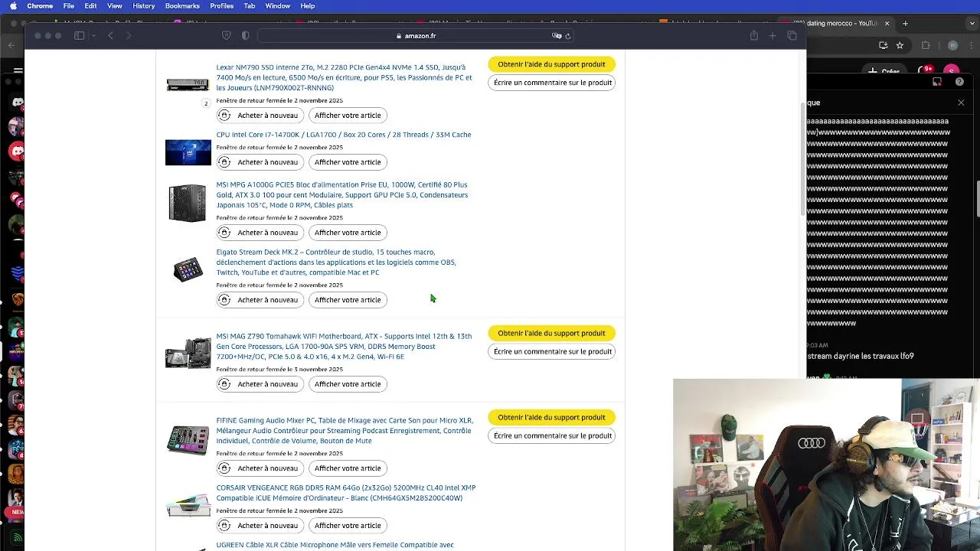Viewport: 980px width, 551px height.
Task: Click Obtenir l'aide du support produit for FIFINE order
Action: click(551, 417)
